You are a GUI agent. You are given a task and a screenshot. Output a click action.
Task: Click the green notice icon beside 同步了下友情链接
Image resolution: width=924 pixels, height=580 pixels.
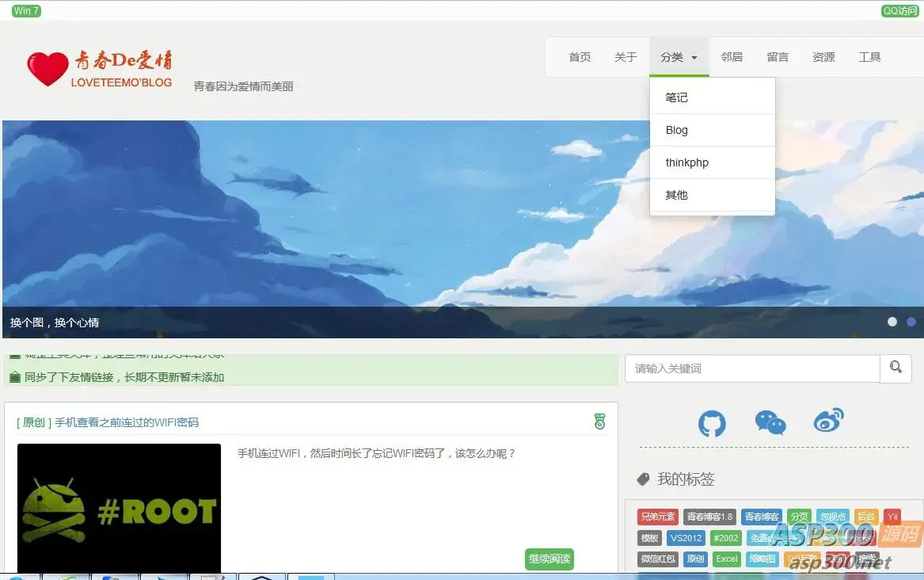pos(15,377)
